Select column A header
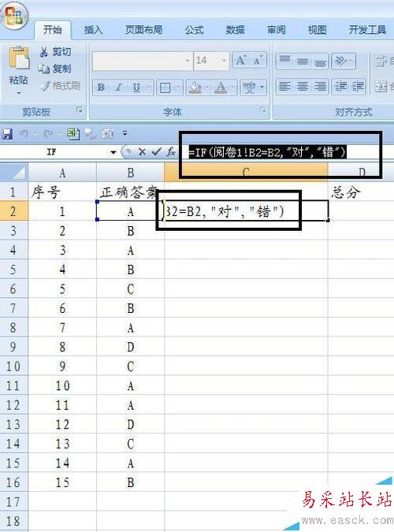Image resolution: width=394 pixels, height=532 pixels. pos(62,173)
